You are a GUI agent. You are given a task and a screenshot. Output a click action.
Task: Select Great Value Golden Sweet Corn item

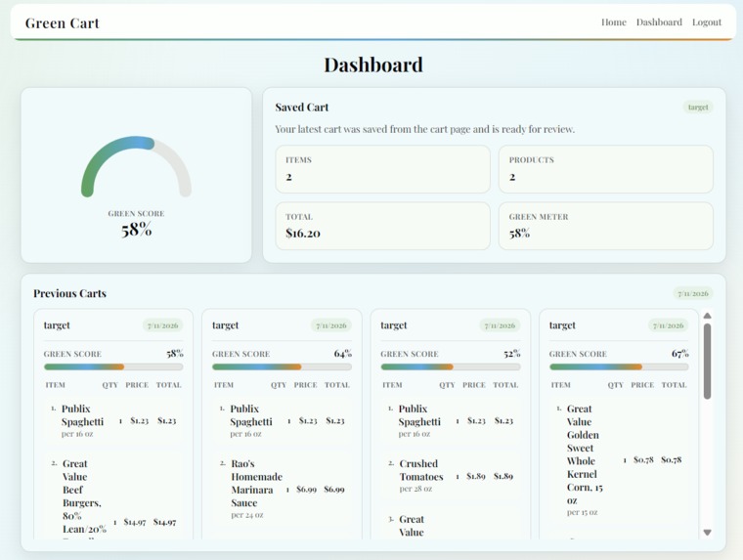(x=619, y=460)
